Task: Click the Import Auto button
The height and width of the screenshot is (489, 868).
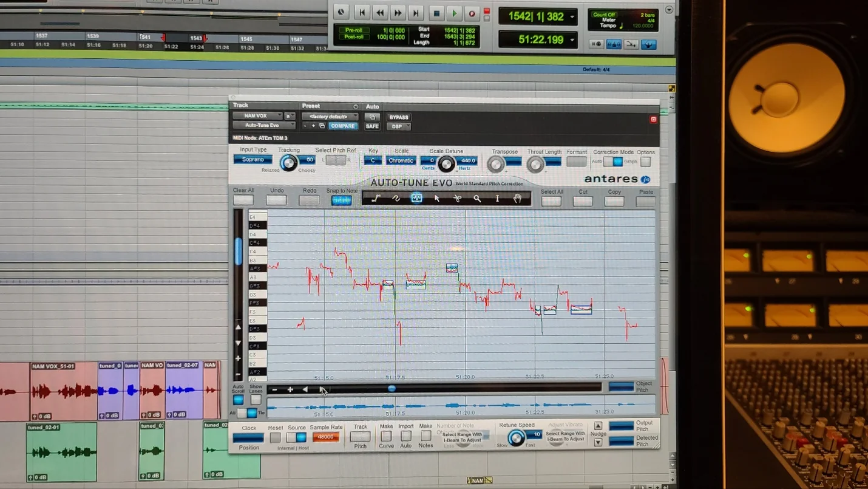Action: (x=405, y=436)
